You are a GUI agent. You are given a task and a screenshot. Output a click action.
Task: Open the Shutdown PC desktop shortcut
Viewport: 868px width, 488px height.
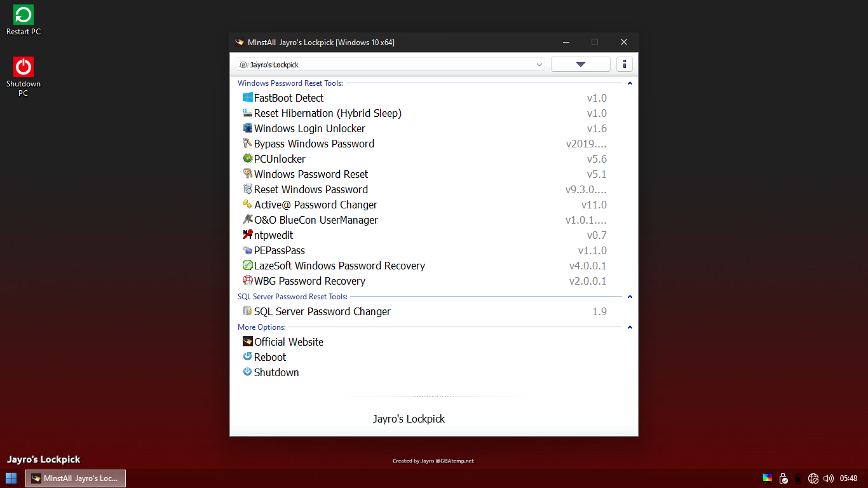tap(24, 77)
